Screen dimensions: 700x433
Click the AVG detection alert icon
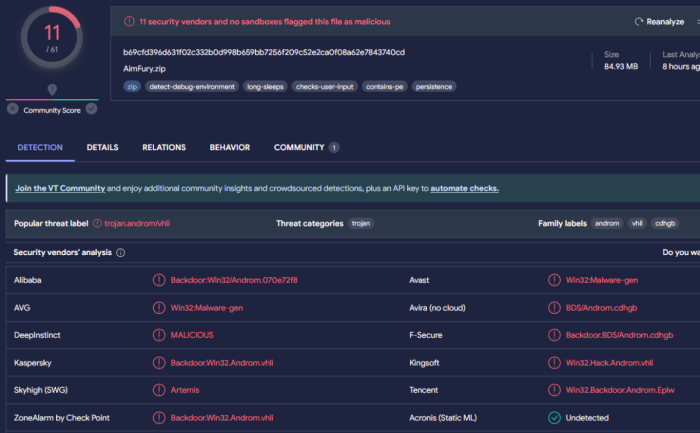(x=159, y=308)
